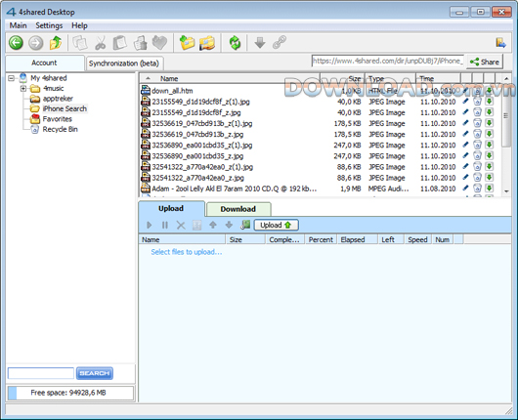Click the Refresh green arrows icon

tap(235, 43)
